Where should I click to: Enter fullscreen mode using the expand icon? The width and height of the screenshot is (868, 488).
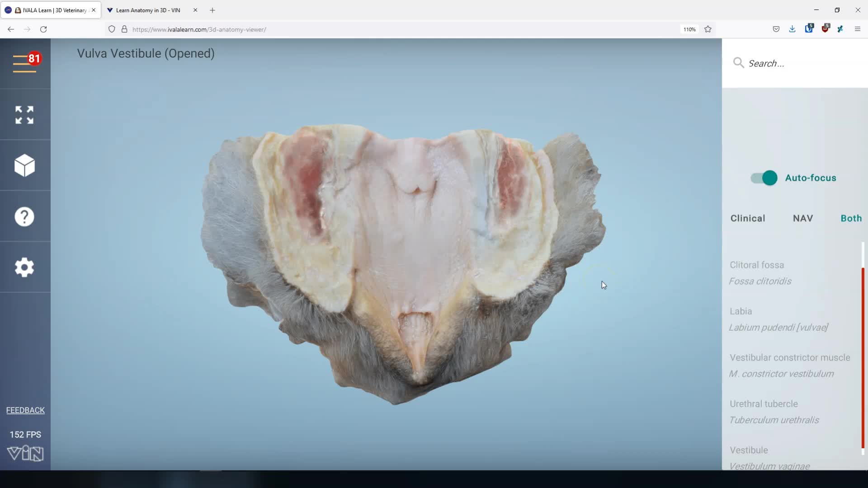[x=24, y=114]
